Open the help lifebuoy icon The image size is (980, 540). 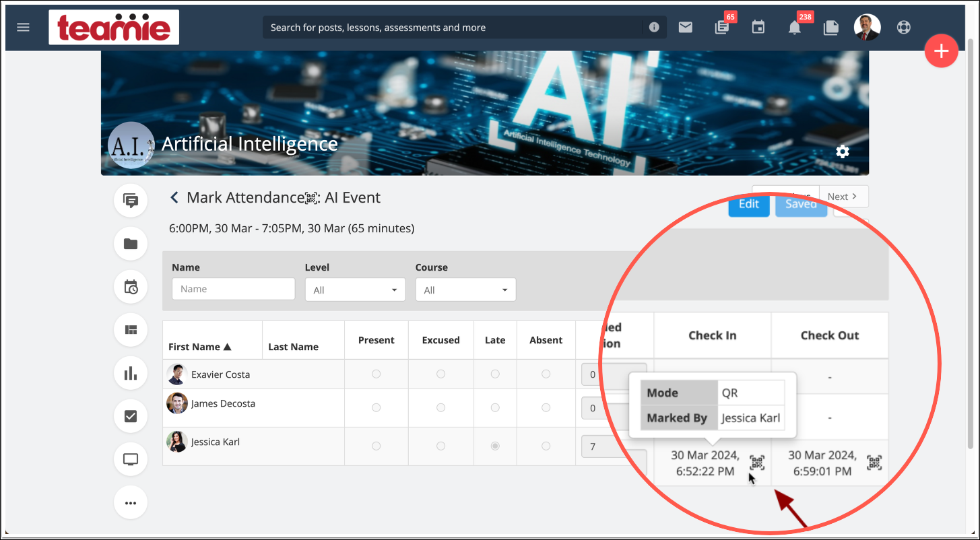[903, 28]
